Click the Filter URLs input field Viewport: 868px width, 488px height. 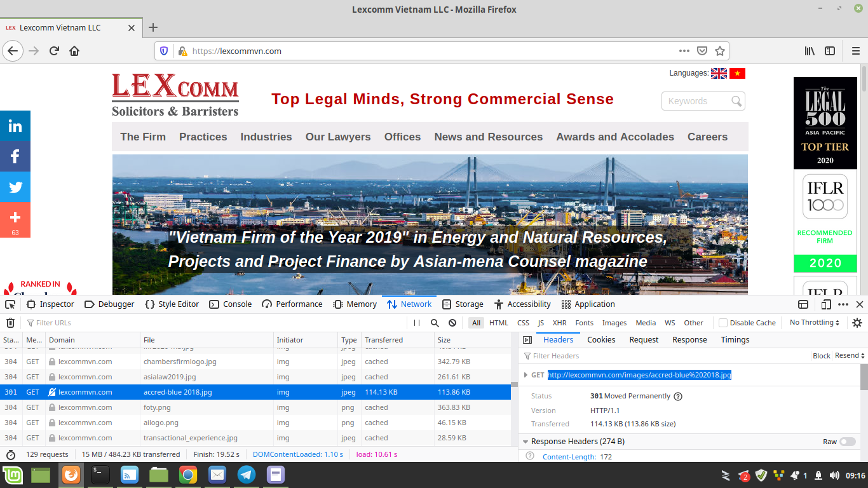pyautogui.click(x=213, y=323)
